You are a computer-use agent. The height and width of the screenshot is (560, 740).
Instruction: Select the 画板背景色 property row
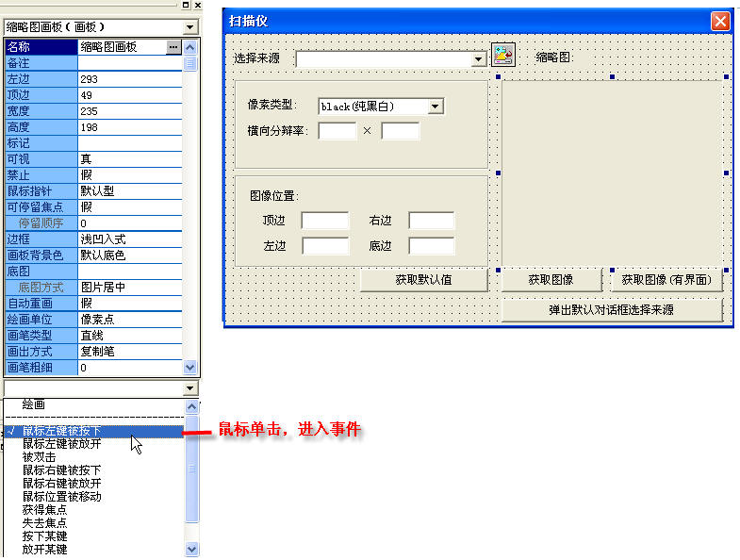pos(94,255)
